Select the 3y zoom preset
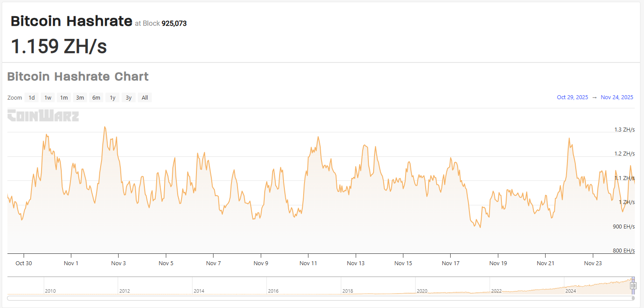Viewport: 644px width, 308px height. [x=128, y=97]
